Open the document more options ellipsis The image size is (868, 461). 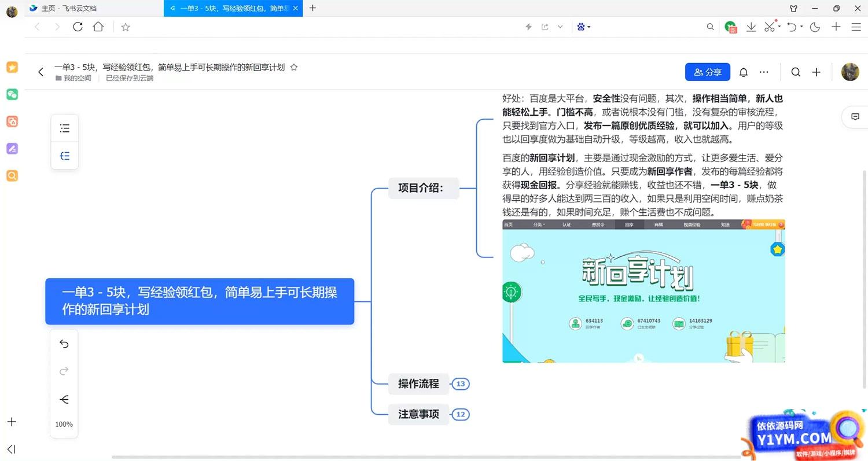pyautogui.click(x=764, y=72)
